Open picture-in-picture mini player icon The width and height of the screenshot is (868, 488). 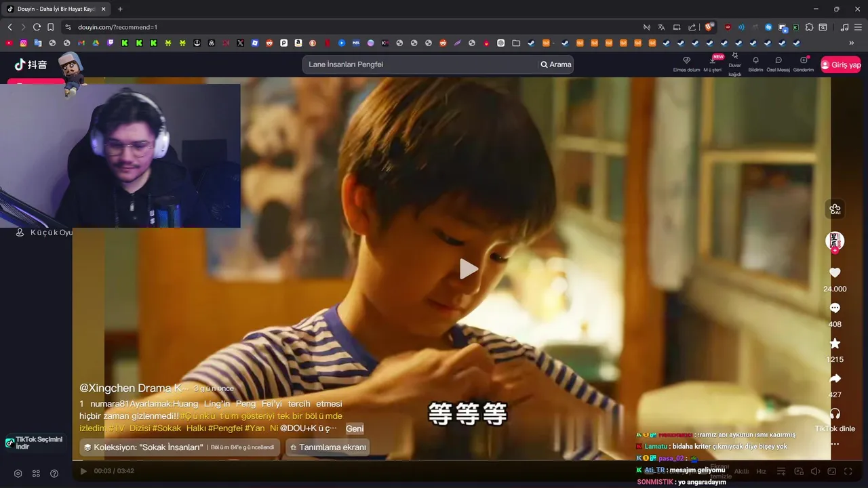[x=799, y=471]
